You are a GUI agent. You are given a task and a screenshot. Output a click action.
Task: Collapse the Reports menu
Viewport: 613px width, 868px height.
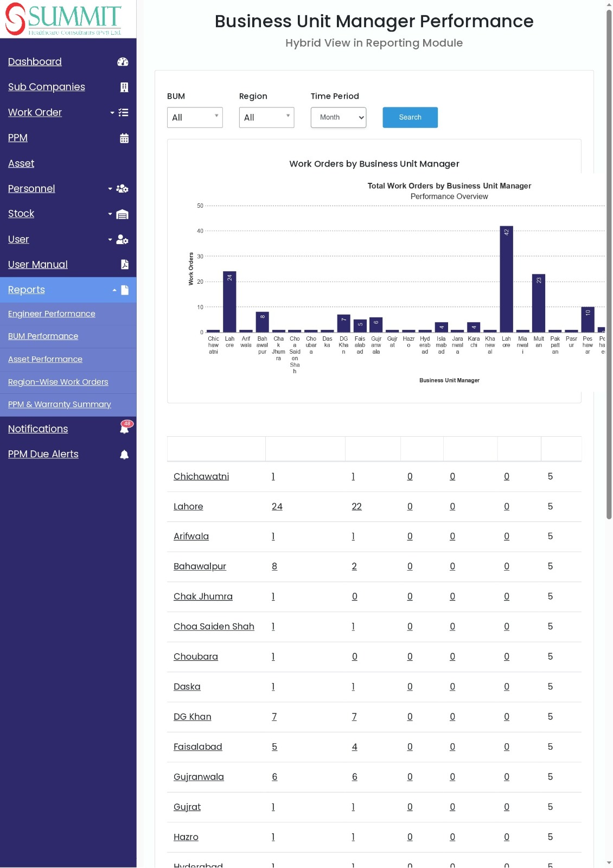click(68, 290)
